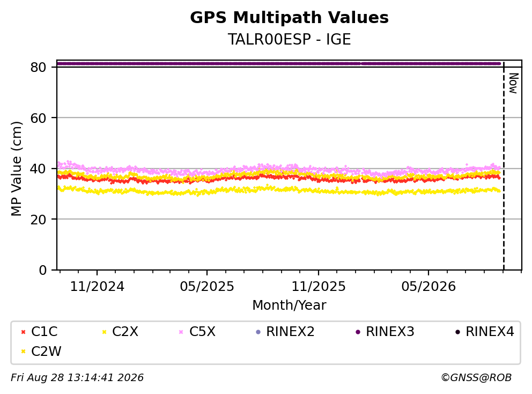
Task: Click the C2W legend marker
Action: 24,352
